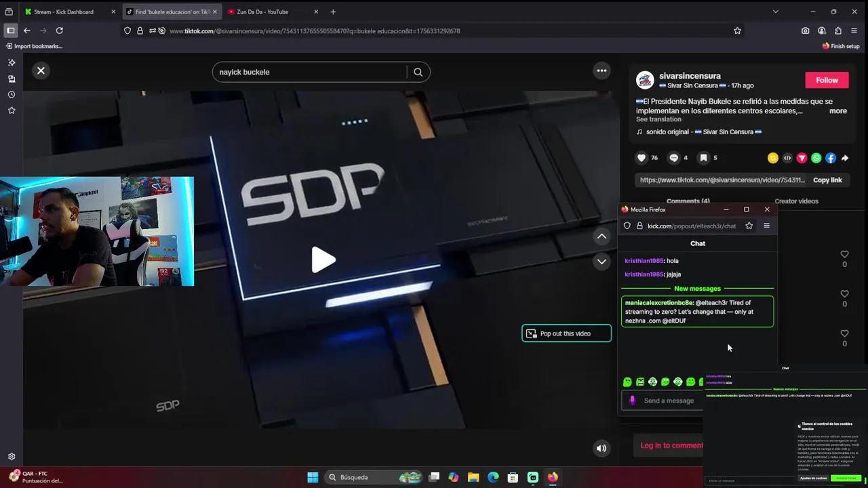Open the Kick popout window hamburger menu
Viewport: 868px width, 488px height.
tap(767, 226)
